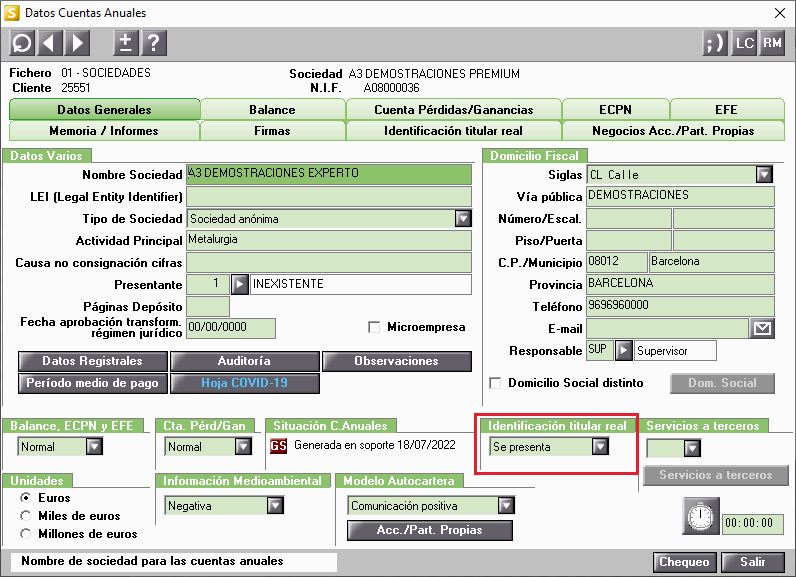Click the E-mail input field

[668, 329]
